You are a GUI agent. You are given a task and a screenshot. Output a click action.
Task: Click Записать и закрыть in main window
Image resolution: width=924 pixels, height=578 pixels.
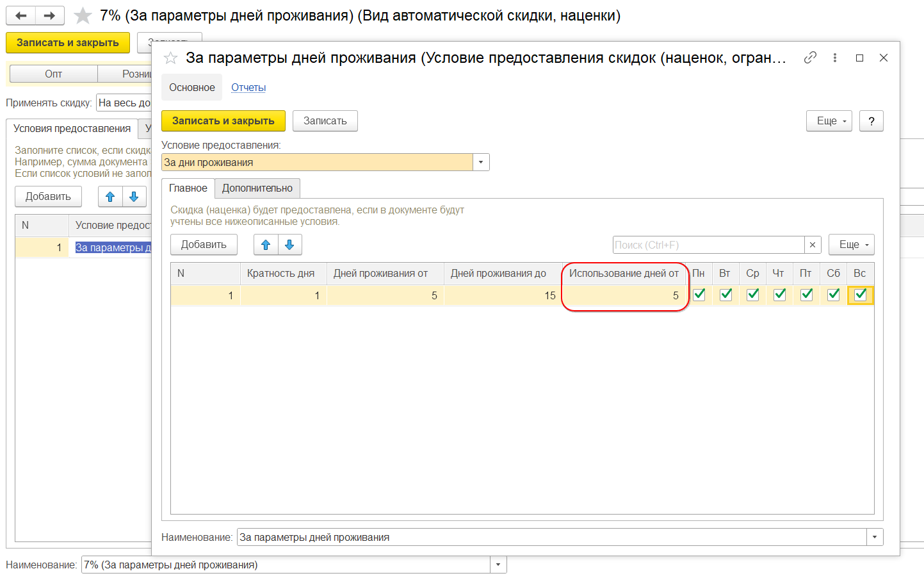point(68,43)
